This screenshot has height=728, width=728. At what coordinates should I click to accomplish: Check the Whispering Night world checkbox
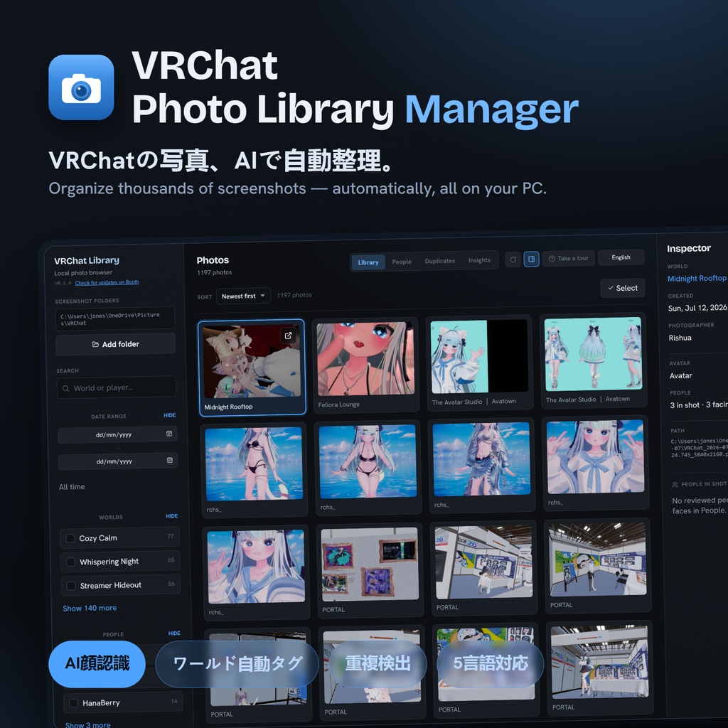click(70, 562)
